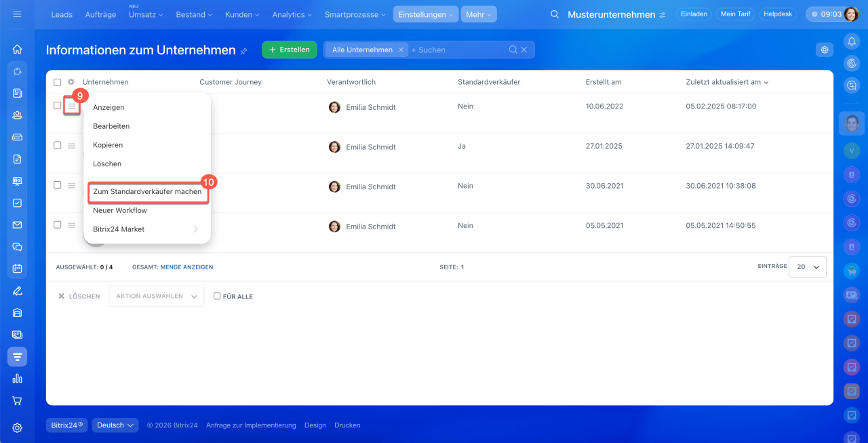This screenshot has width=868, height=443.
Task: Open the home icon in left sidebar
Action: [17, 49]
